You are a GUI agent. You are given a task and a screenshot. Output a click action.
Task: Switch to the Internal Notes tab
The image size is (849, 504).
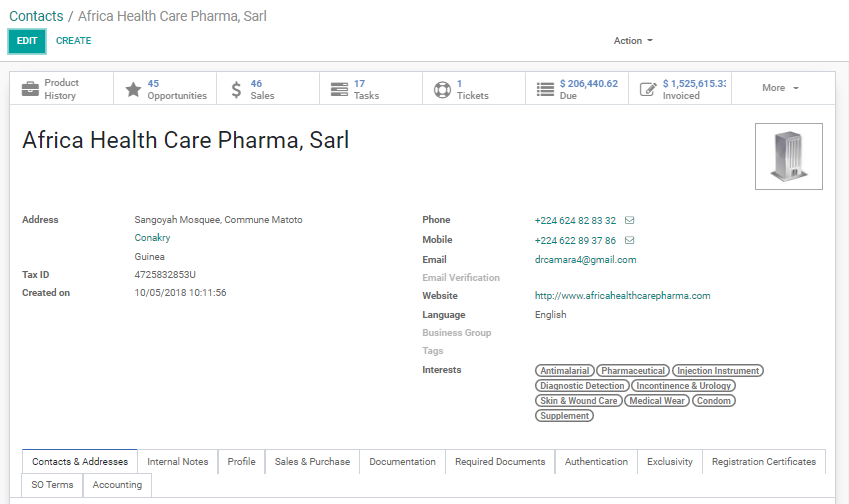[x=178, y=462]
